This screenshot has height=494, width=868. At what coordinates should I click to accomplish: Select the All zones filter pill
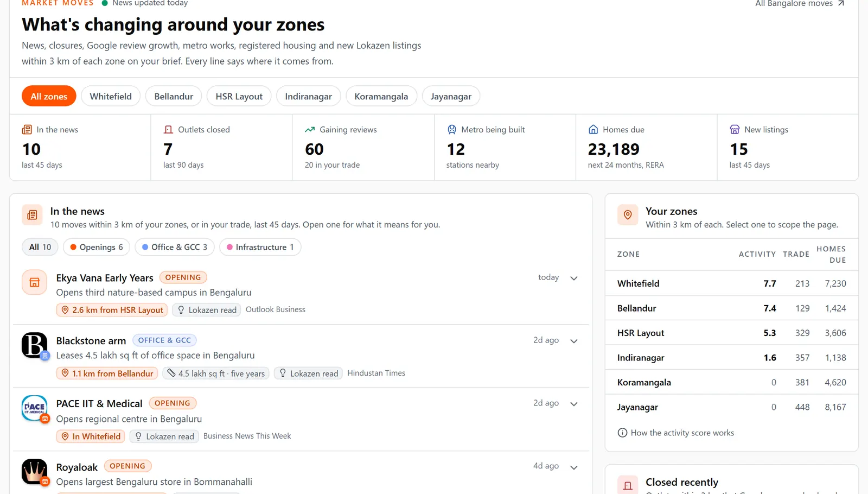[49, 96]
